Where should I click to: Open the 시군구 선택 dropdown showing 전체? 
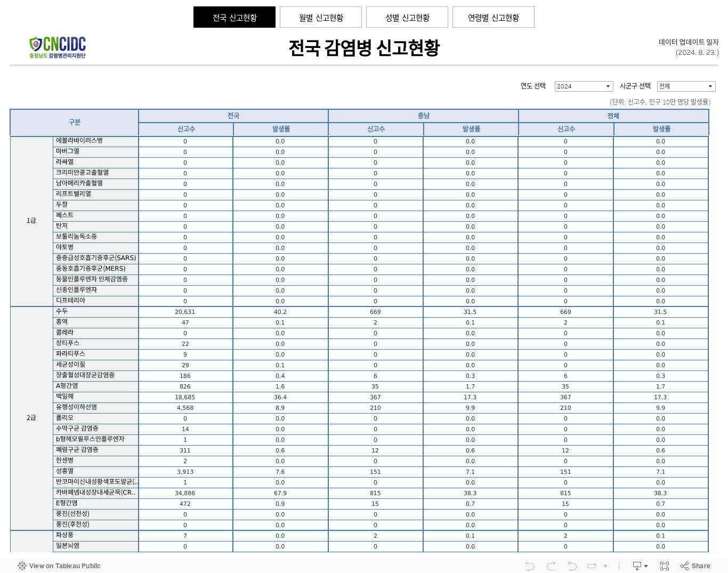coord(686,86)
